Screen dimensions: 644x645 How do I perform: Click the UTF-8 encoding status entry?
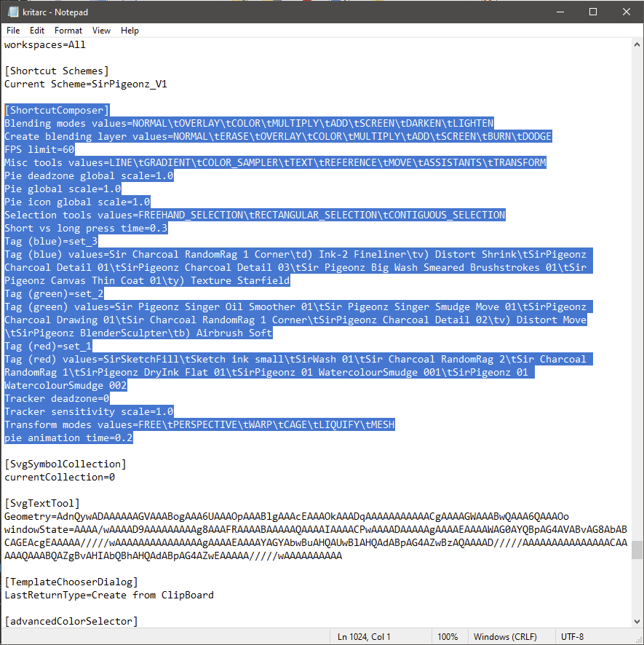572,637
